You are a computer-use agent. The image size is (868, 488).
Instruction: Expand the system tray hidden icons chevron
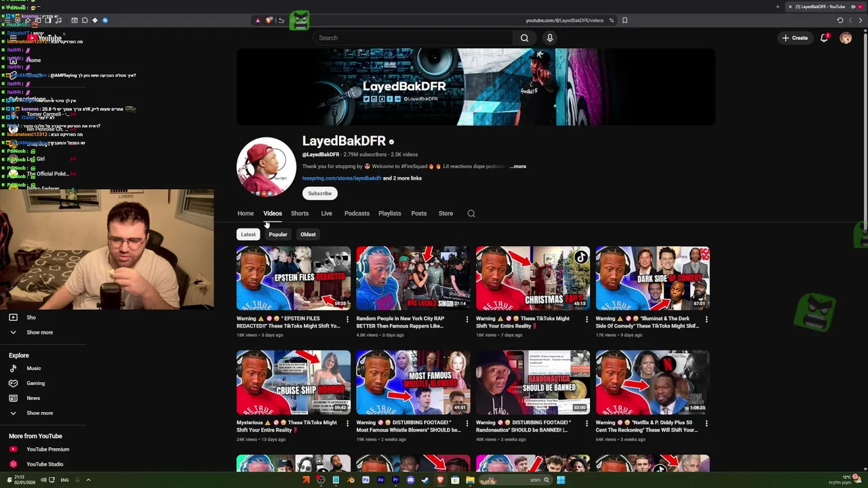click(x=88, y=480)
